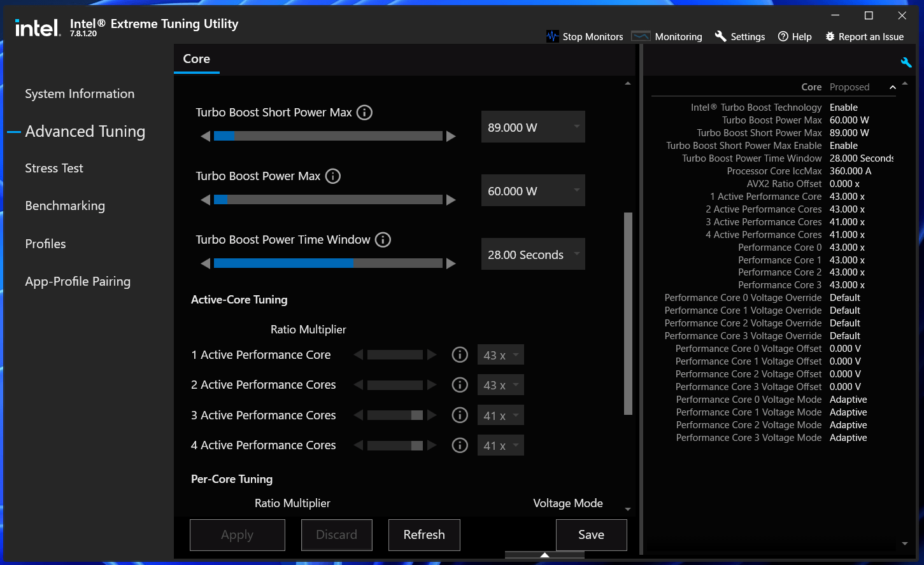Click left arrow for 3 Active Performance Cores ratio
924x565 pixels.
(x=359, y=415)
